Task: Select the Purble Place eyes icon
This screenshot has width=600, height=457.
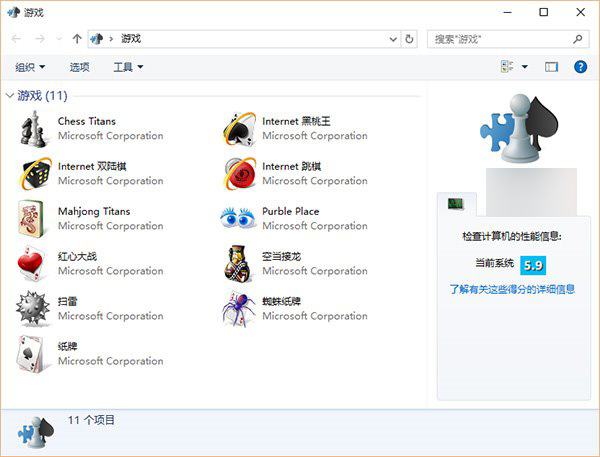Action: tap(238, 219)
